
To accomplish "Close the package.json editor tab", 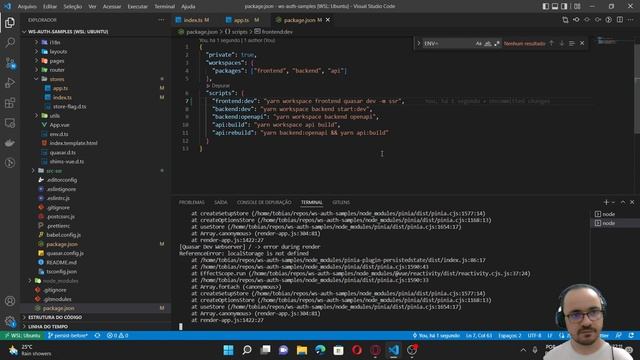I will [x=328, y=20].
